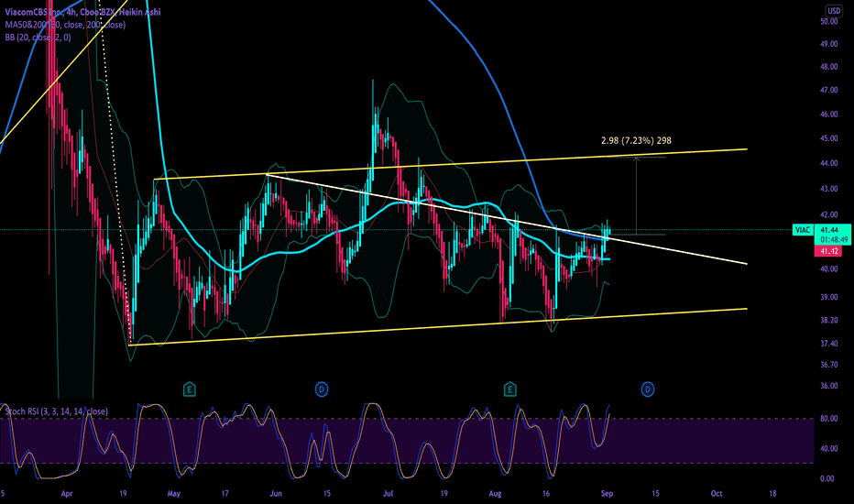Click the June dividend 'D' marker
The height and width of the screenshot is (504, 854).
[x=322, y=389]
